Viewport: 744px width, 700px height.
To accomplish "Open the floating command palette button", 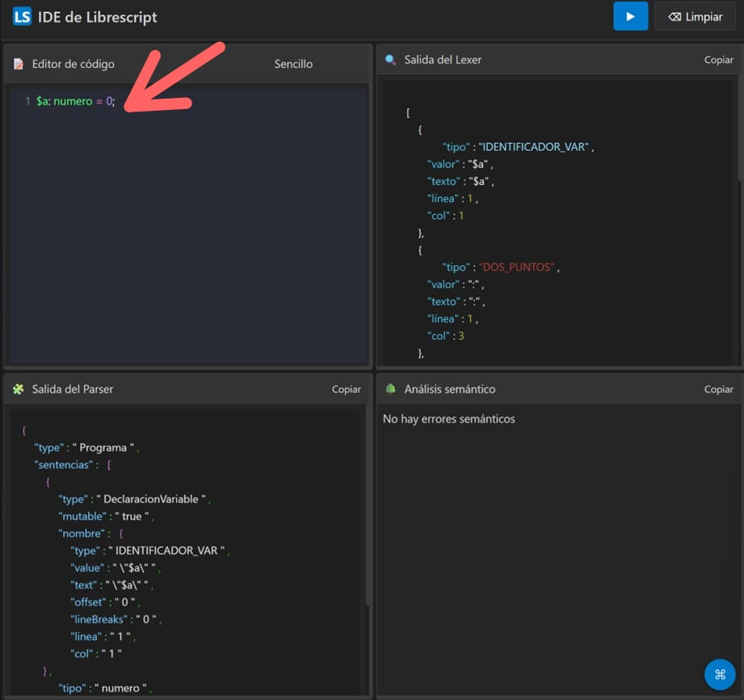I will (720, 674).
